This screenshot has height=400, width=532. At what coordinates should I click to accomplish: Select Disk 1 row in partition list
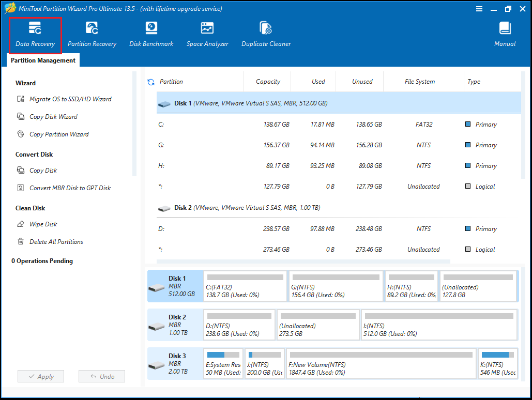click(x=339, y=103)
